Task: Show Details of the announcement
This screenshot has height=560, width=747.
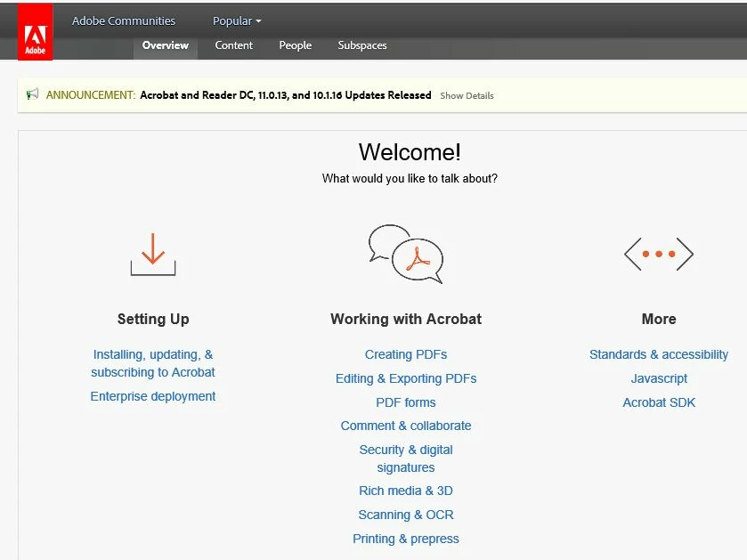Action: tap(467, 96)
